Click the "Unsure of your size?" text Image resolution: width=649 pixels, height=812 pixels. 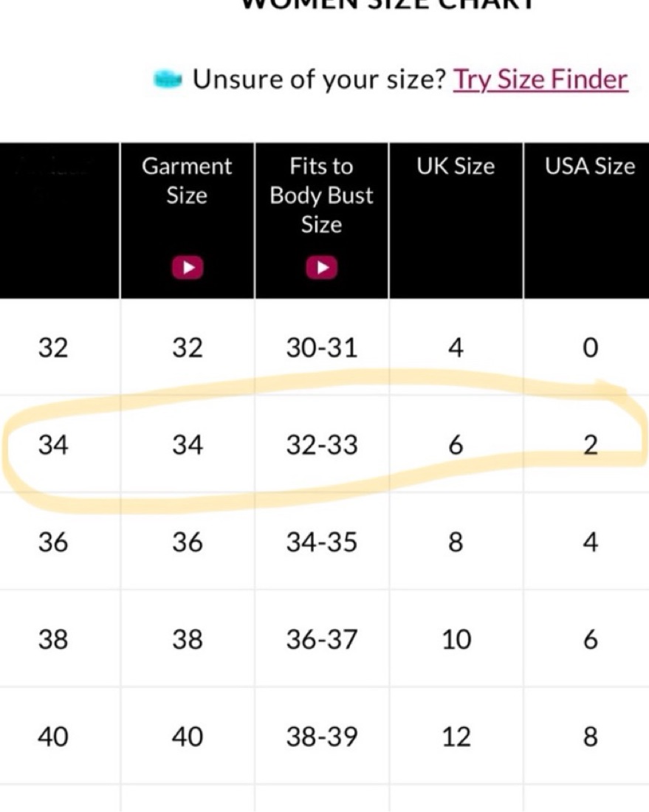point(320,79)
